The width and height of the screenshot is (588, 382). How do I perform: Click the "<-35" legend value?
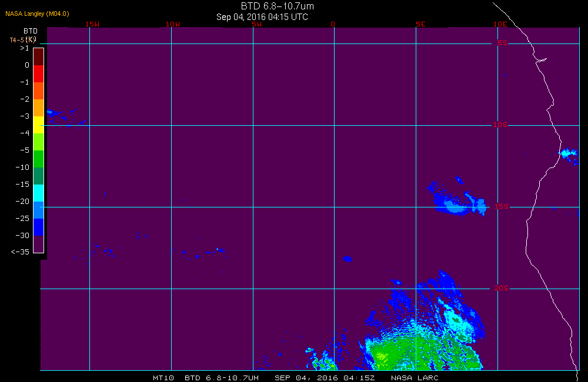(20, 252)
